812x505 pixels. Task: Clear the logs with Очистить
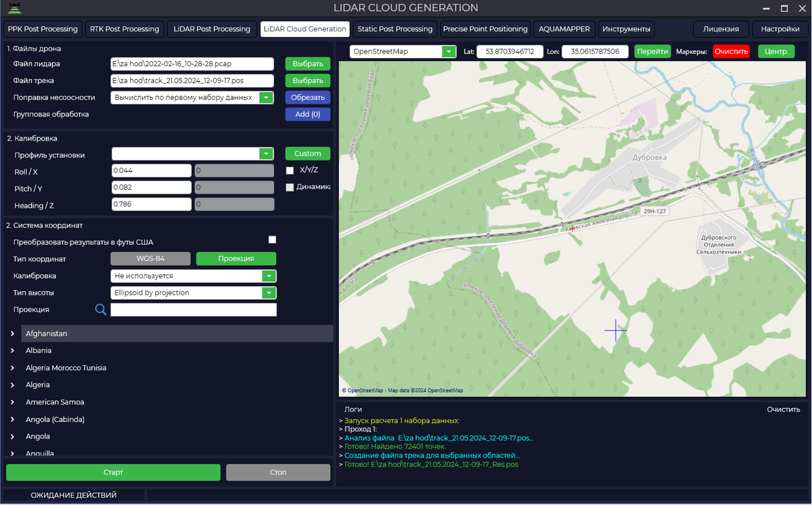783,409
